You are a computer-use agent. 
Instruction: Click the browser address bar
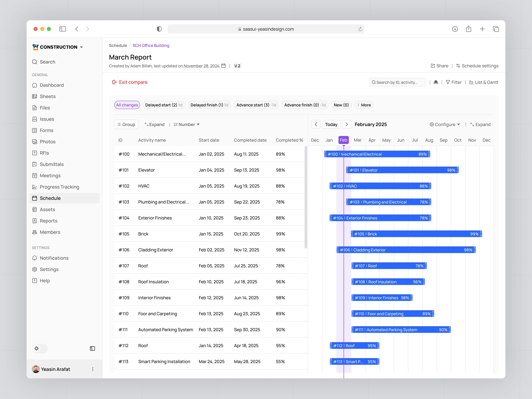(x=266, y=29)
